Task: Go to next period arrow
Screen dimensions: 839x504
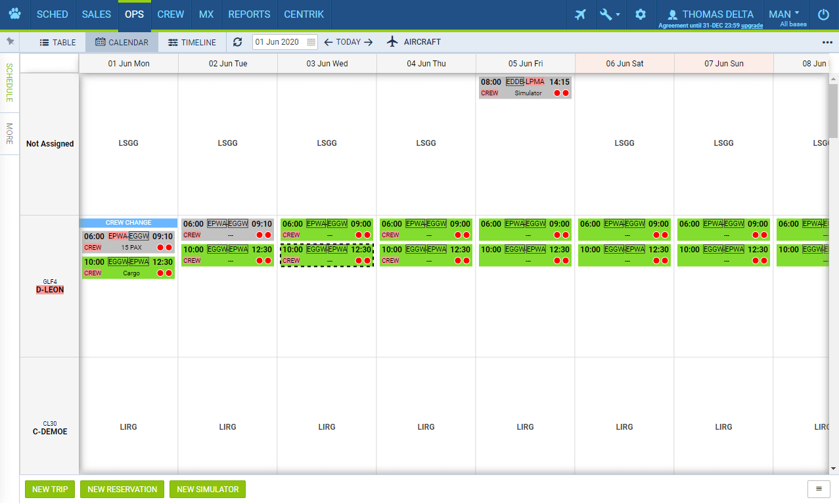Action: (x=369, y=42)
